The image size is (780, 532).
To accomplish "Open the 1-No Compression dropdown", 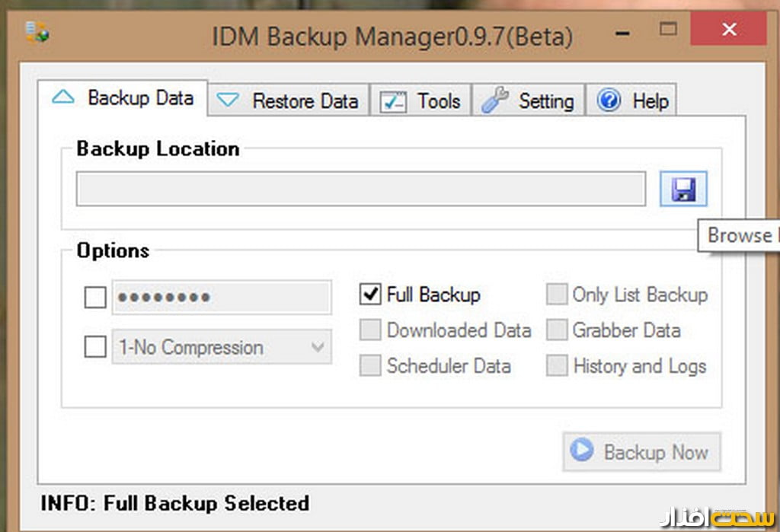I will [x=222, y=347].
